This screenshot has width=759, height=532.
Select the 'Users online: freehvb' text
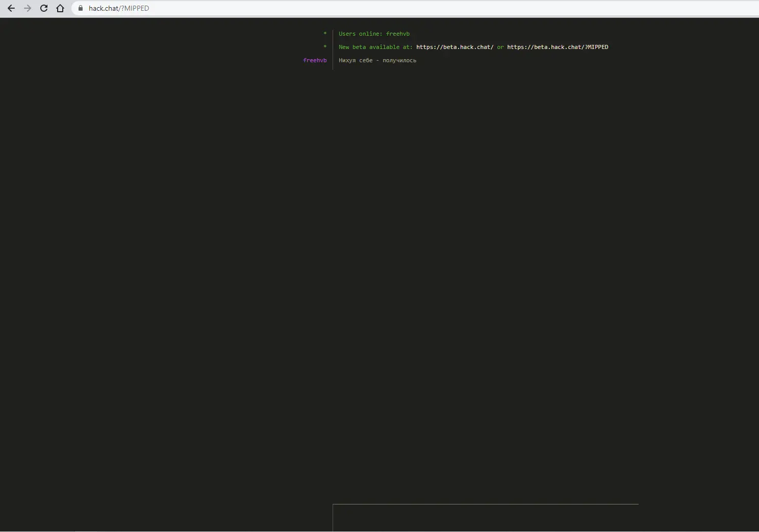point(374,34)
